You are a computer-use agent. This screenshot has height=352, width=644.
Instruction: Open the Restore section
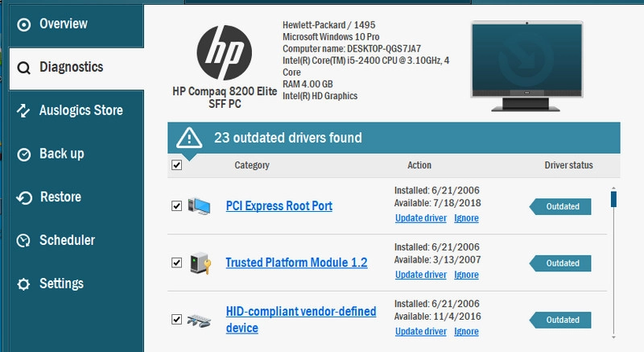(x=76, y=197)
